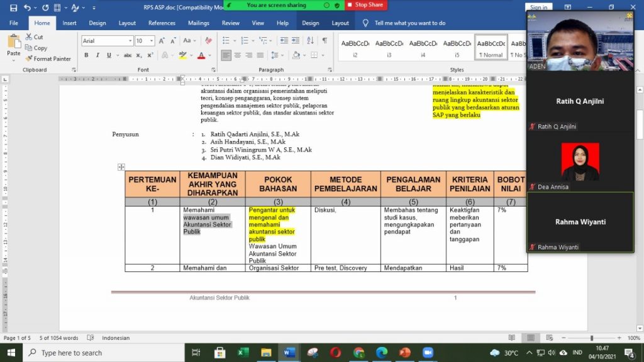Open the Arial font name dropdown
This screenshot has width=644, height=362.
click(x=130, y=41)
